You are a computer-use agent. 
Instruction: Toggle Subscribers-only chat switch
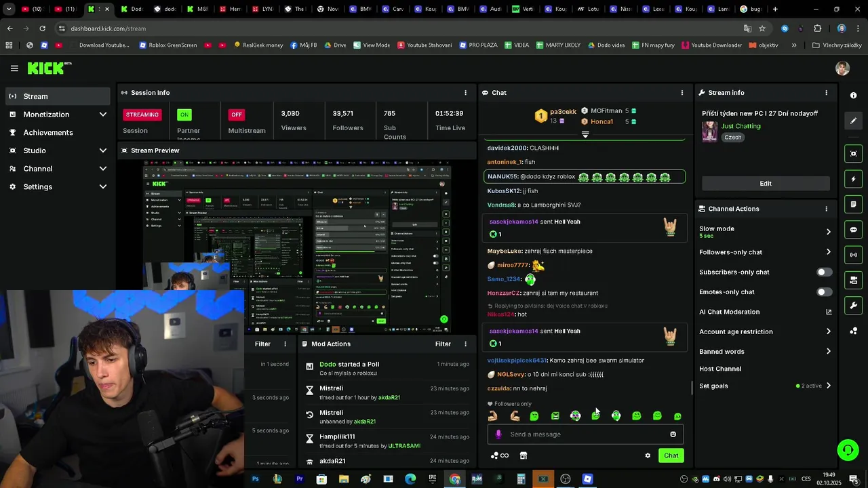pyautogui.click(x=824, y=272)
